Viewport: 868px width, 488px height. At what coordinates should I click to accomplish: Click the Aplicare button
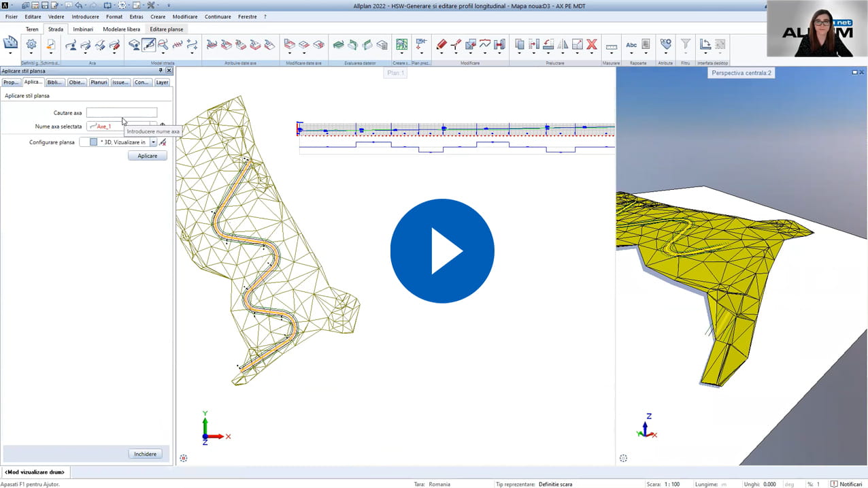[x=148, y=156]
